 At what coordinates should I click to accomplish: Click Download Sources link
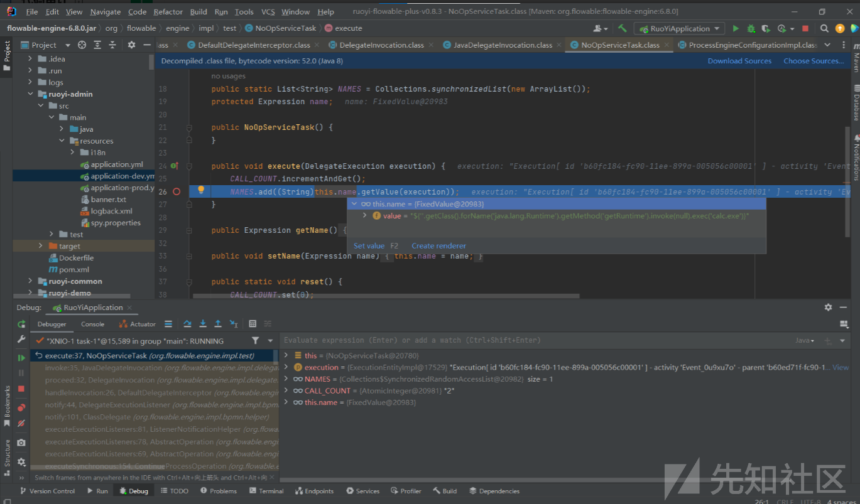(x=739, y=61)
